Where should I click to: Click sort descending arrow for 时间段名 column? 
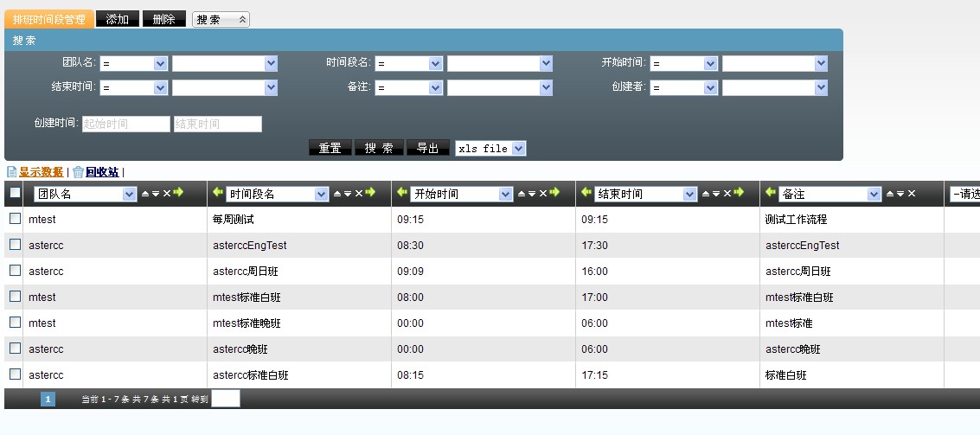pos(348,194)
